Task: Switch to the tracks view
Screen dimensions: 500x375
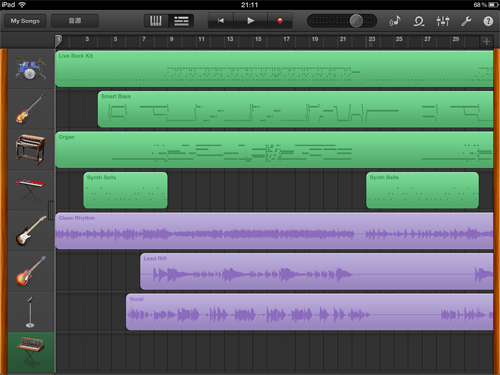Action: point(181,21)
